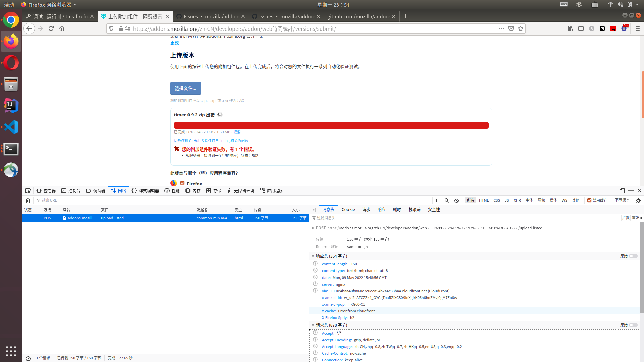
Task: Toggle raw view for response headers
Action: pos(633,256)
